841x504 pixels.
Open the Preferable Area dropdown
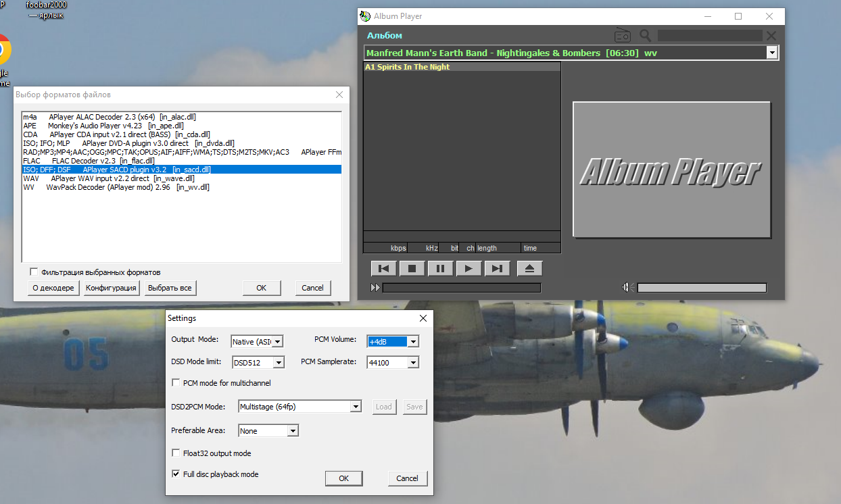click(x=293, y=431)
